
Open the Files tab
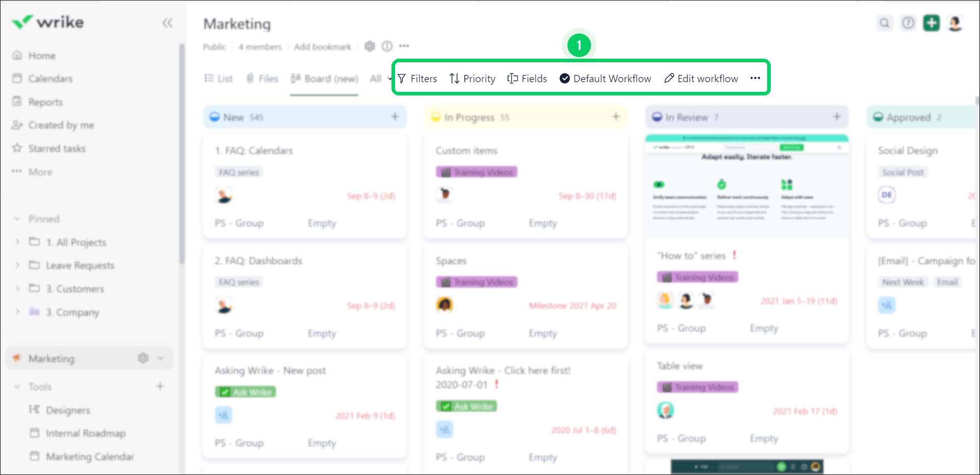pos(262,78)
